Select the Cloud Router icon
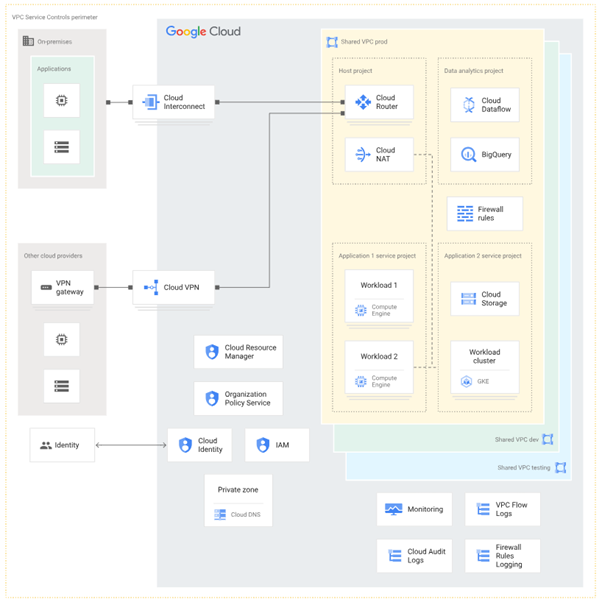The height and width of the screenshot is (605, 602). 362,102
